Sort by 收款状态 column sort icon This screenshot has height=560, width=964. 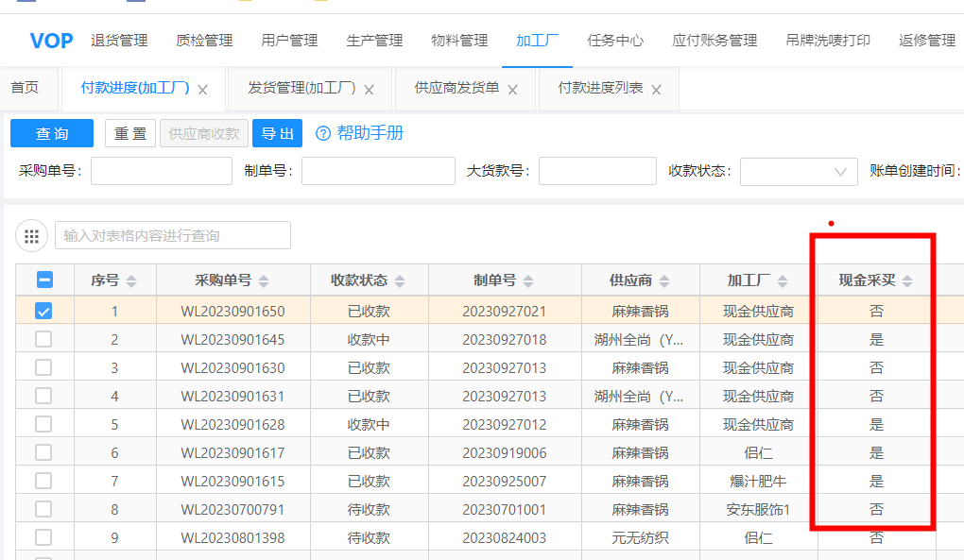coord(400,281)
